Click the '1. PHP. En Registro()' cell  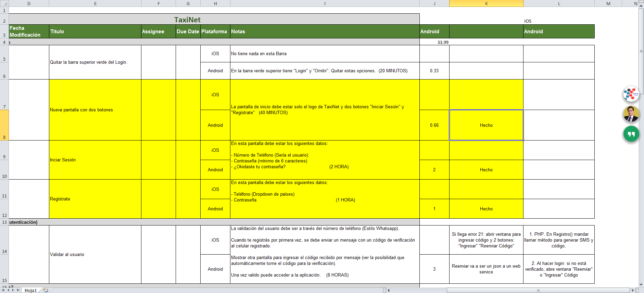pos(559,240)
